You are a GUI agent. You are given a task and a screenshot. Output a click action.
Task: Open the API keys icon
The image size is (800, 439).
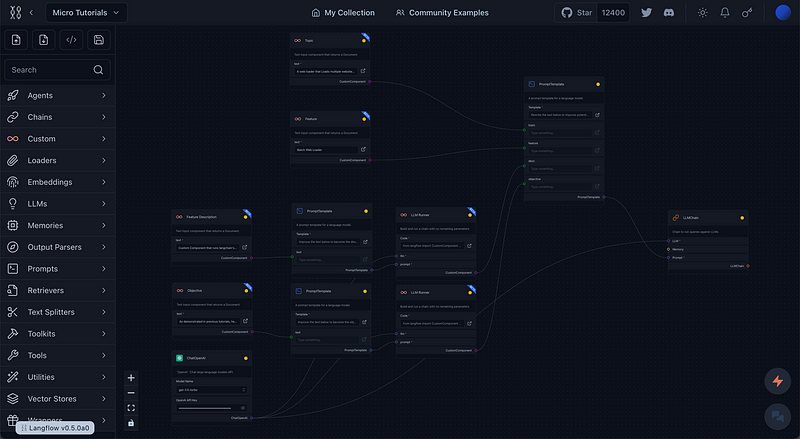point(747,13)
